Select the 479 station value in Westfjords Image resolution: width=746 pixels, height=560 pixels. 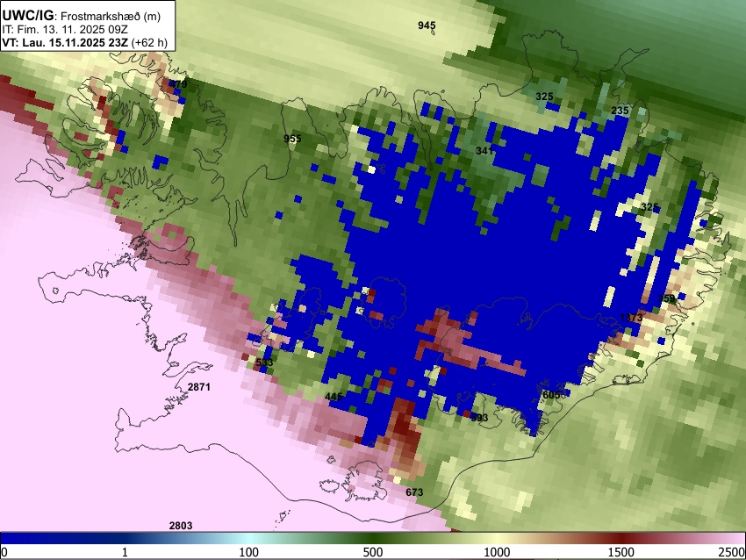click(x=178, y=84)
